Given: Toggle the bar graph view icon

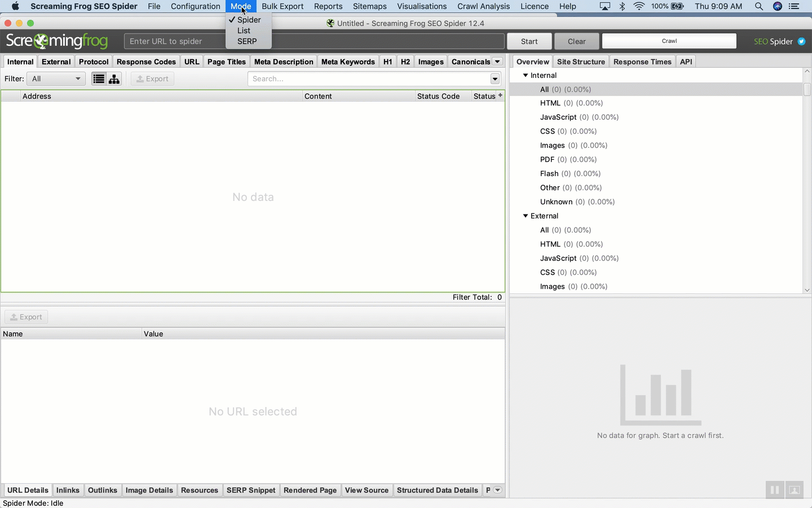Looking at the screenshot, I should tap(775, 490).
